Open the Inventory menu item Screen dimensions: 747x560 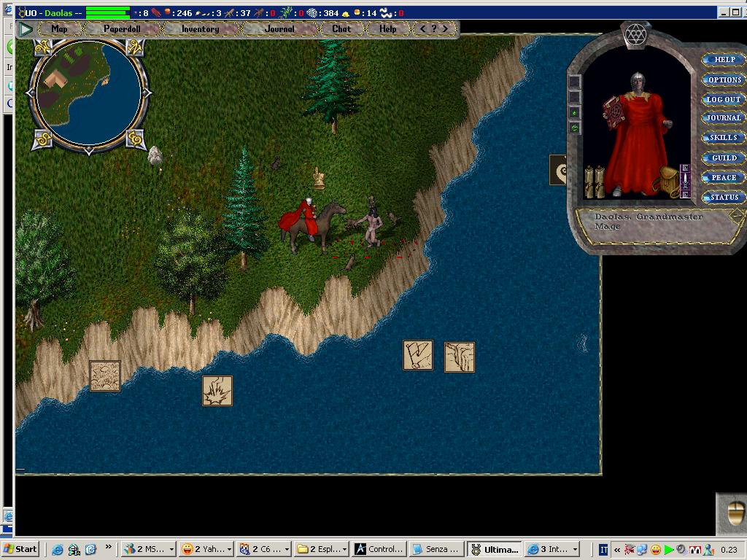coord(200,29)
